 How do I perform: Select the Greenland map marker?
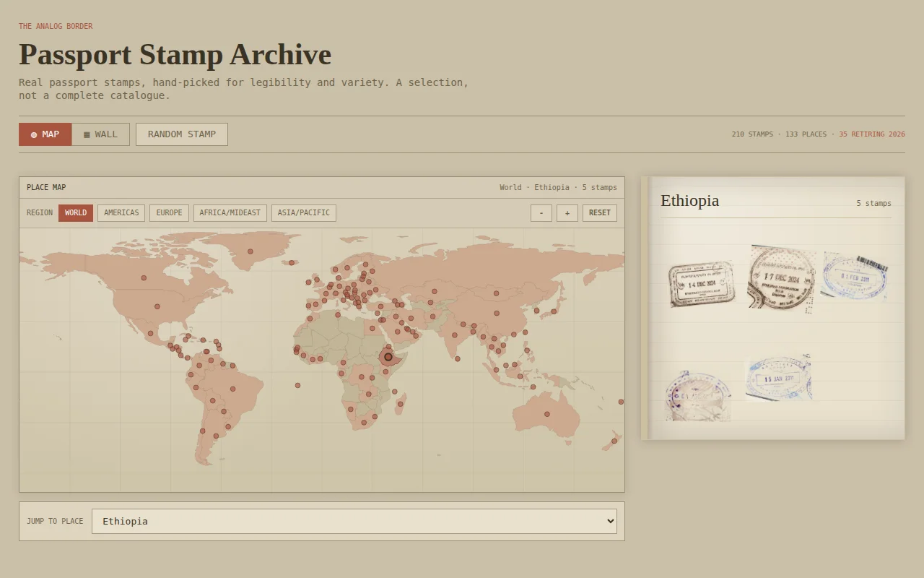pyautogui.click(x=250, y=251)
